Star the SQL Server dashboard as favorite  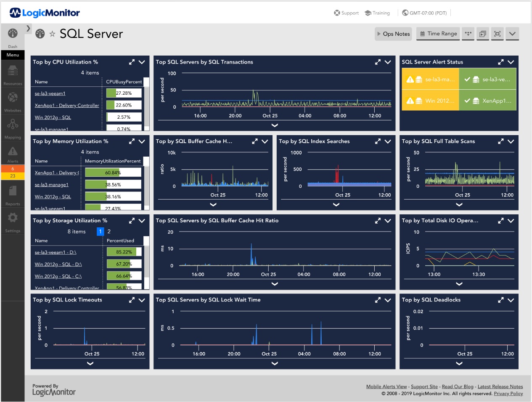52,34
